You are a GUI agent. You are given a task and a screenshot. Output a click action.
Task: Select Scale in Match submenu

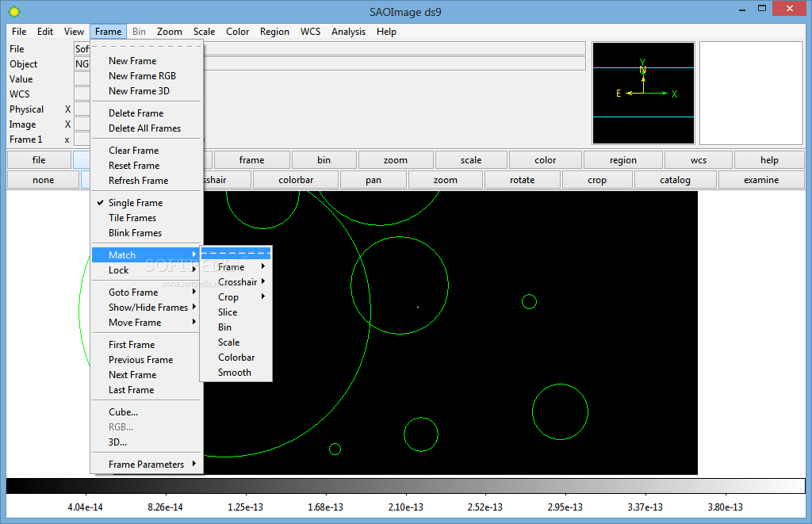point(236,342)
